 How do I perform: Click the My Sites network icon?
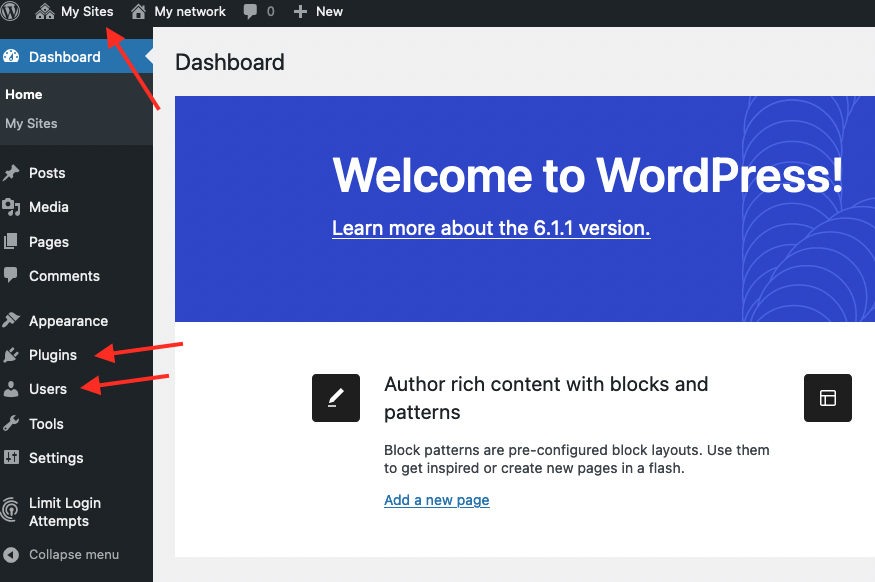45,11
